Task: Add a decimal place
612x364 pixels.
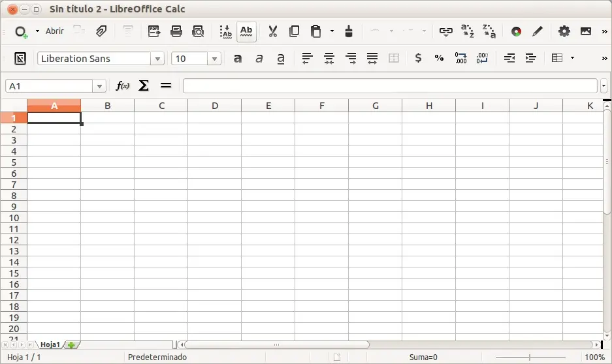Action: click(x=461, y=58)
